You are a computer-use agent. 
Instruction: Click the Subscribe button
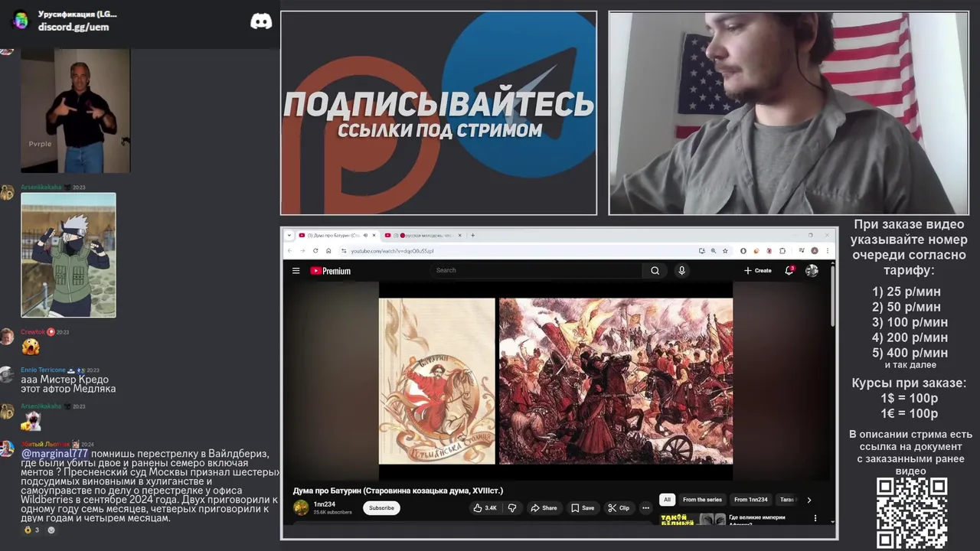coord(381,507)
